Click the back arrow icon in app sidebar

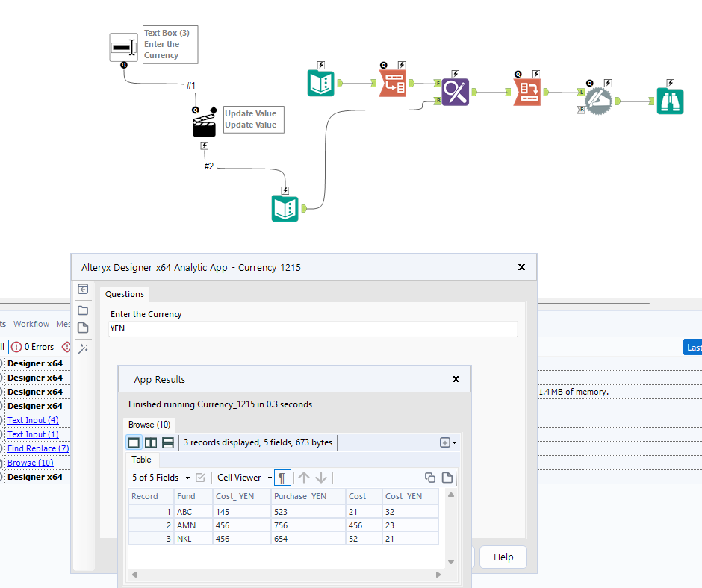pos(83,289)
